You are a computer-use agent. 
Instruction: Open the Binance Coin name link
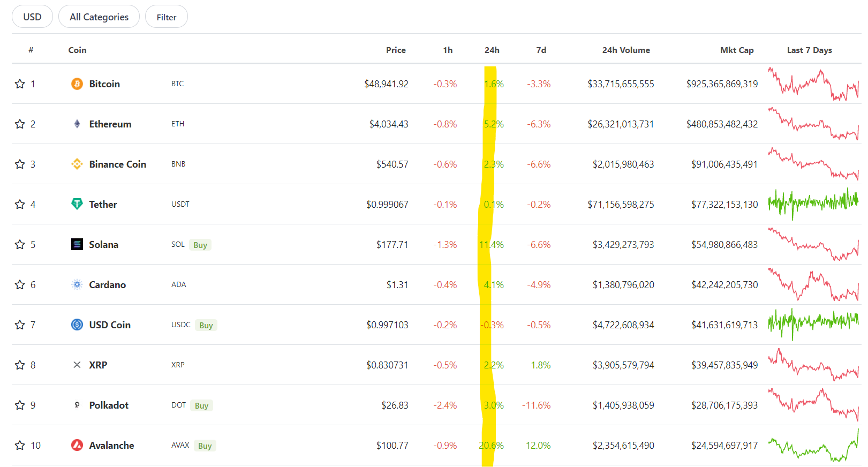(118, 164)
